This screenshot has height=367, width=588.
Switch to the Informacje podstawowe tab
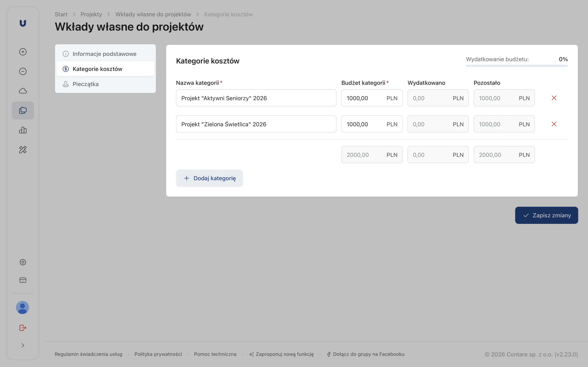coord(105,54)
